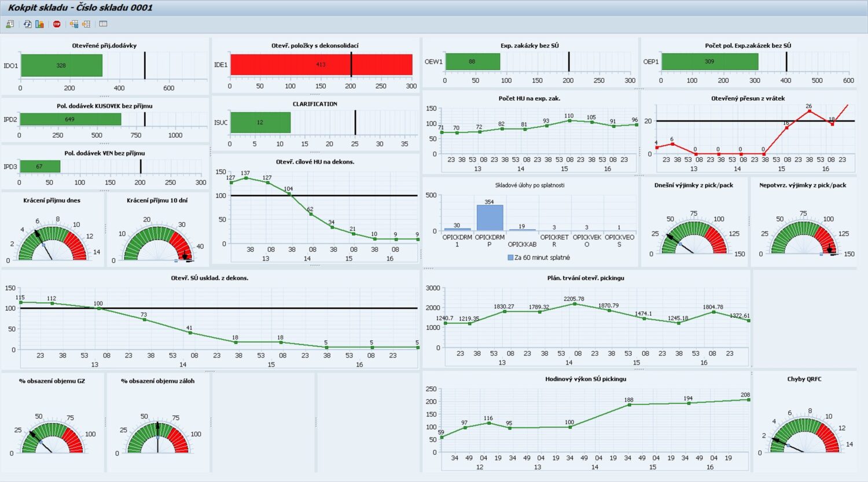The image size is (868, 482).
Task: Click the OPICKDRMP bar with value 354
Action: click(490, 218)
